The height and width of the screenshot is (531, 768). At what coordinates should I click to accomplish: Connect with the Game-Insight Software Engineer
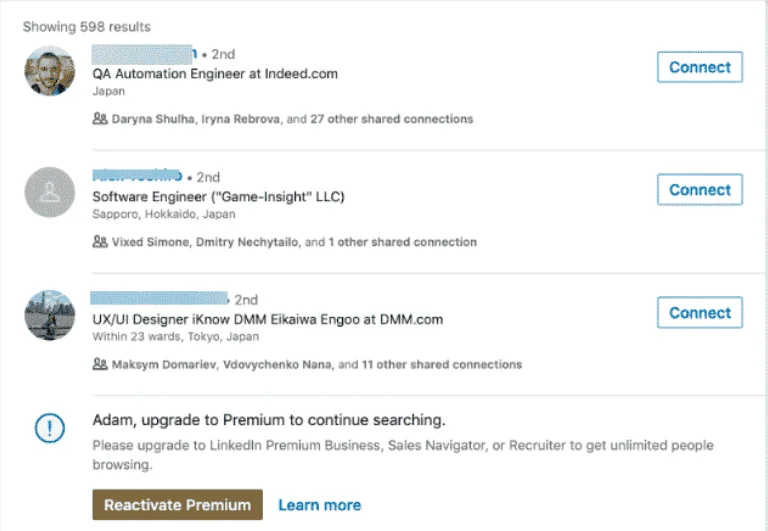click(699, 190)
